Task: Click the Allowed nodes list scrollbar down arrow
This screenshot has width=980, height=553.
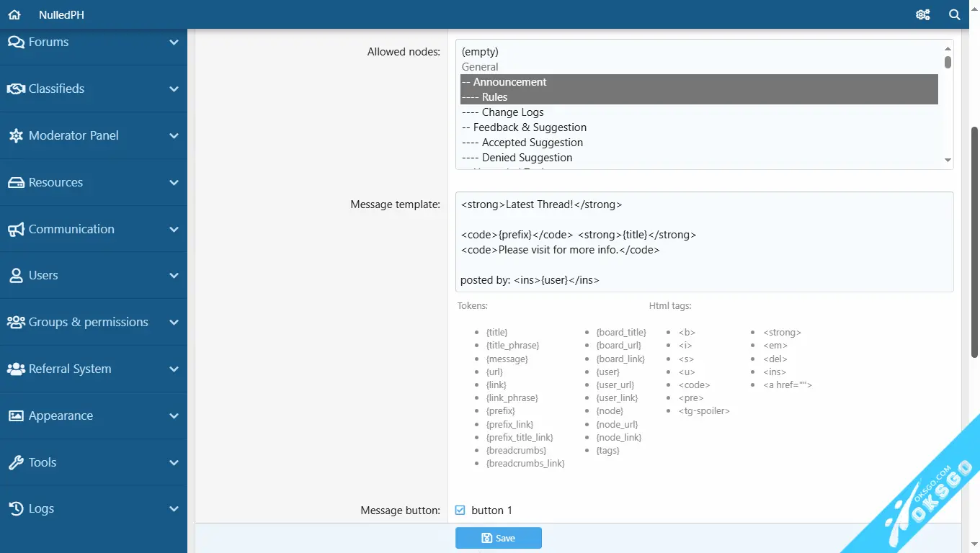Action: (x=948, y=161)
